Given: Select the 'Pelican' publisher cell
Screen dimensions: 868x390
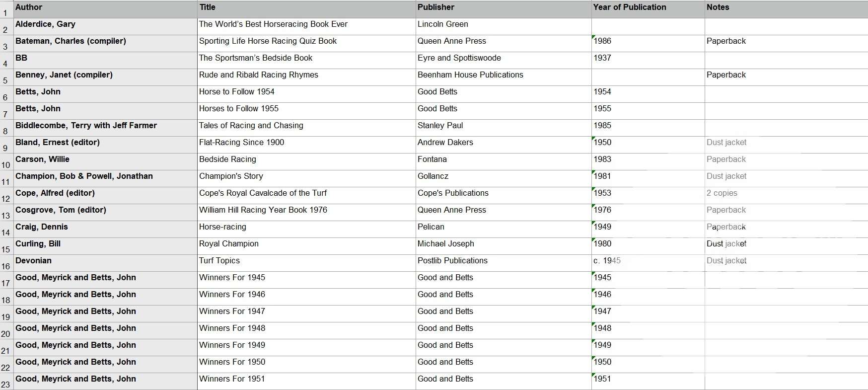Looking at the screenshot, I should (504, 230).
